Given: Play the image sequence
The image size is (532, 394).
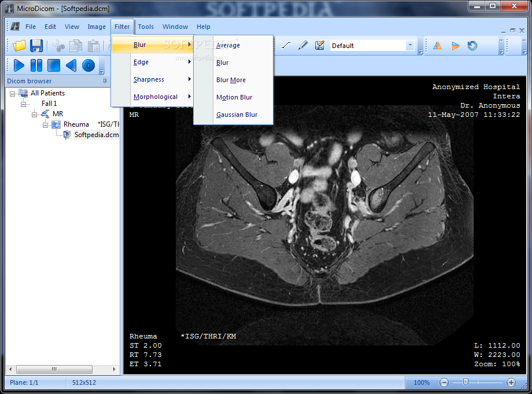Looking at the screenshot, I should click(19, 65).
